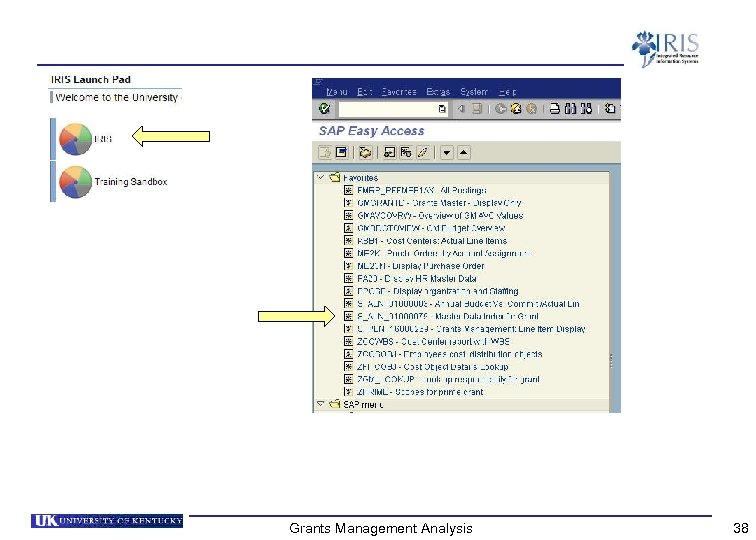The width and height of the screenshot is (756, 540).
Task: Click the Print icon
Action: 555,108
